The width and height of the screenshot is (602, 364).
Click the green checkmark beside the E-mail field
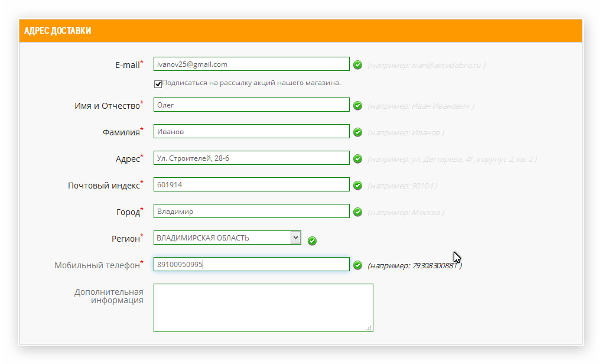tap(357, 65)
